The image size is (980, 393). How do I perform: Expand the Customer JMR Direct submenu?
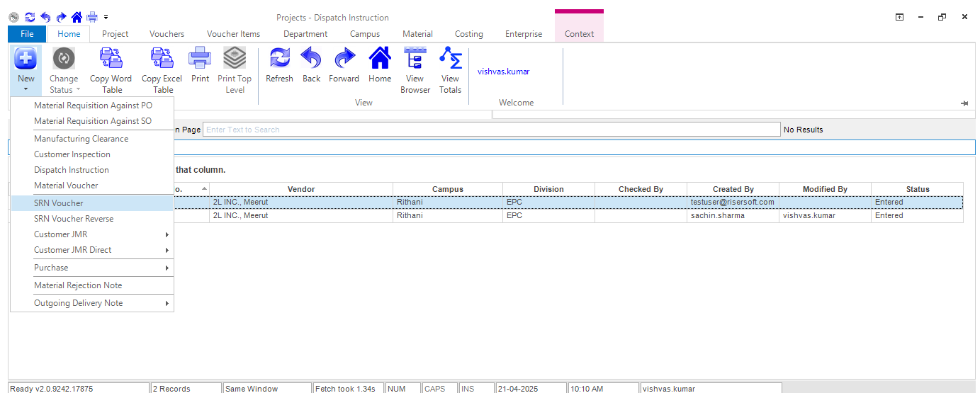coord(92,250)
